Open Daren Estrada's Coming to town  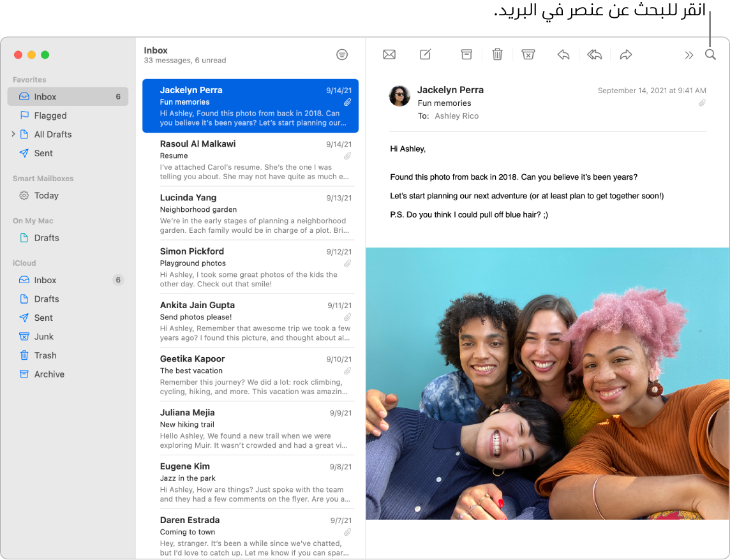point(251,535)
